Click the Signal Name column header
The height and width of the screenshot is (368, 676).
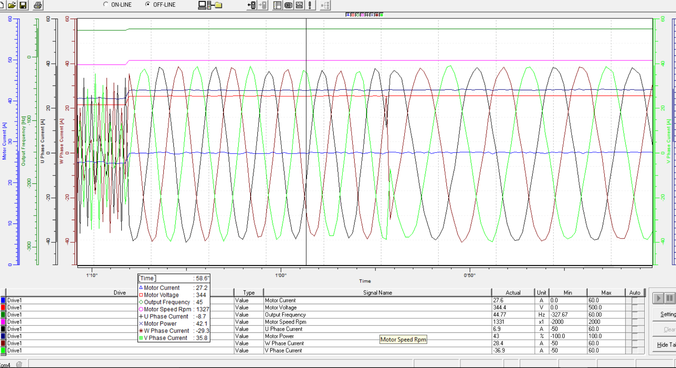point(377,293)
